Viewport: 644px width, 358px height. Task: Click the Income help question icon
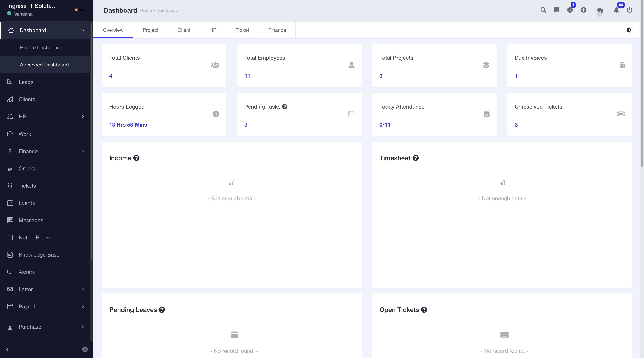pyautogui.click(x=136, y=158)
